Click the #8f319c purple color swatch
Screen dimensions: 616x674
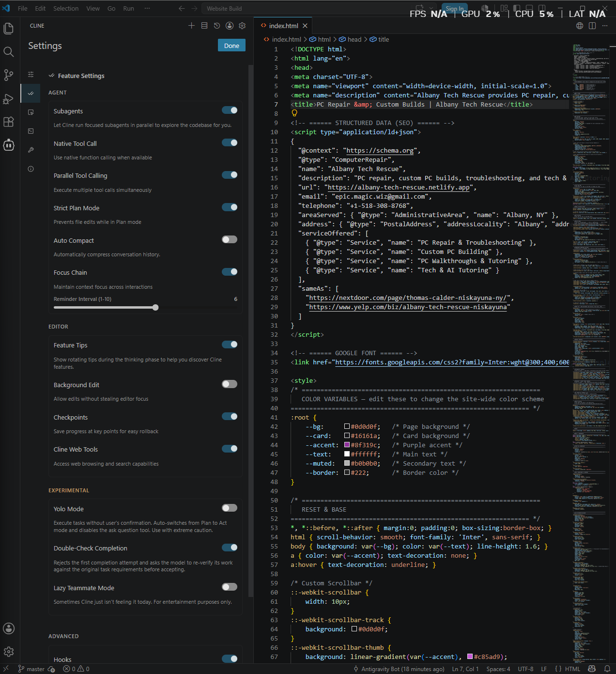[x=347, y=445]
